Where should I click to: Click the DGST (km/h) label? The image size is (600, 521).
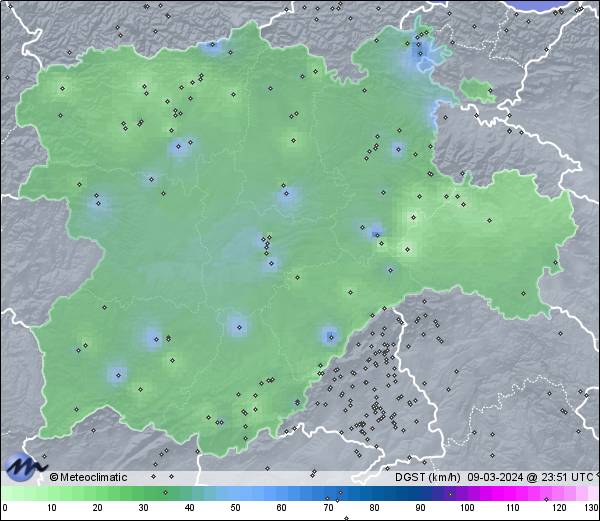[428, 477]
